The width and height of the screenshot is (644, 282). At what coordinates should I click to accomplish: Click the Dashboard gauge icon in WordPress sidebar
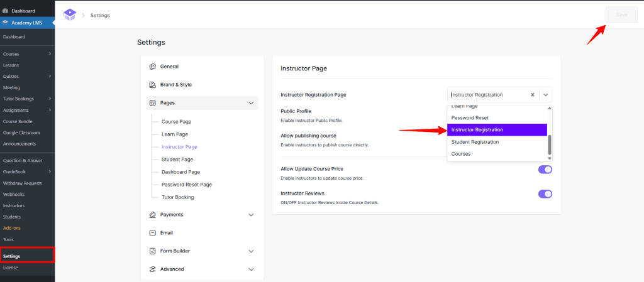5,11
